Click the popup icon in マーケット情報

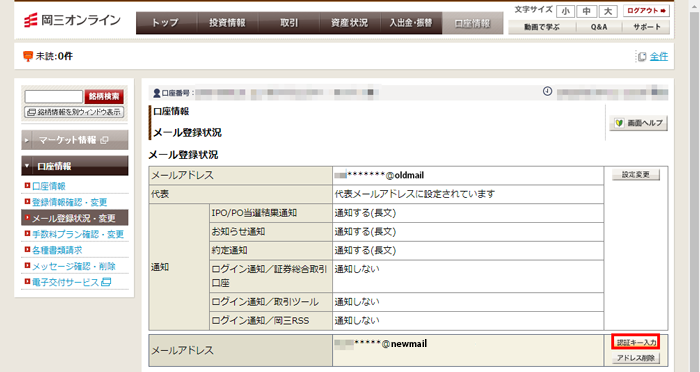coord(104,140)
